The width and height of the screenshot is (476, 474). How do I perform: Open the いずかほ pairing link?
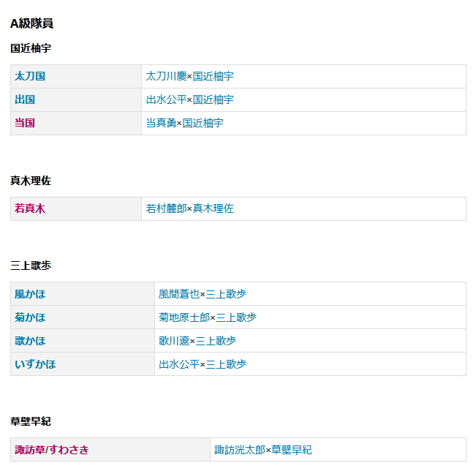pyautogui.click(x=35, y=364)
